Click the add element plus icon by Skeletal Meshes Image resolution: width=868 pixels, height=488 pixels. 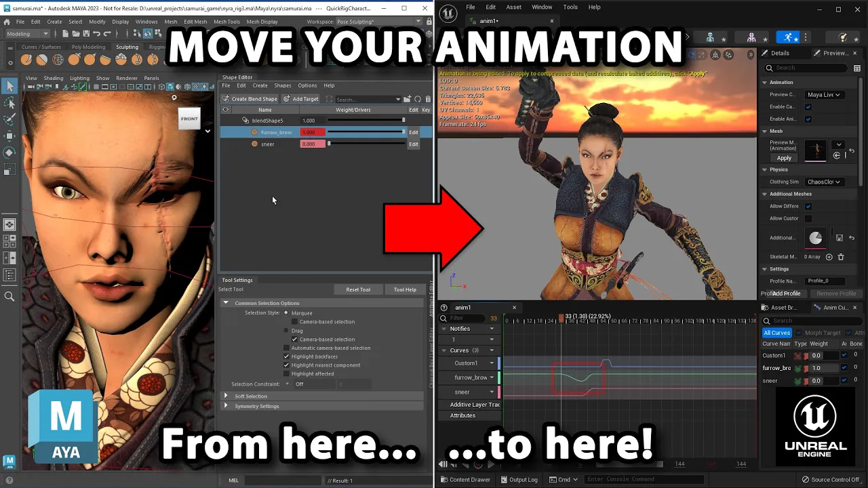tap(829, 257)
